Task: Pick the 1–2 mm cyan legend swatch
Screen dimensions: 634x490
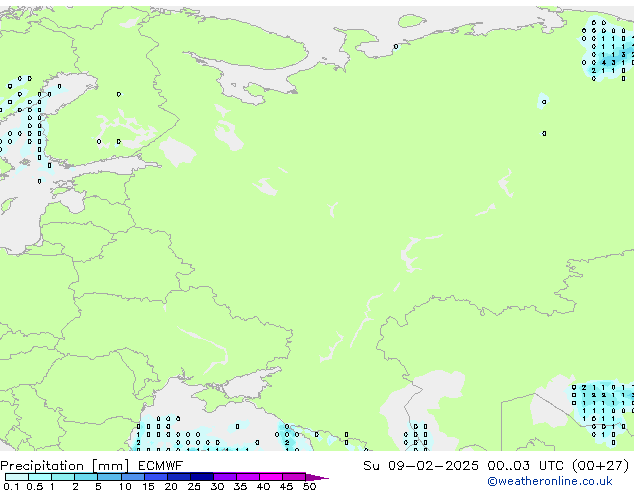Action: (x=63, y=477)
